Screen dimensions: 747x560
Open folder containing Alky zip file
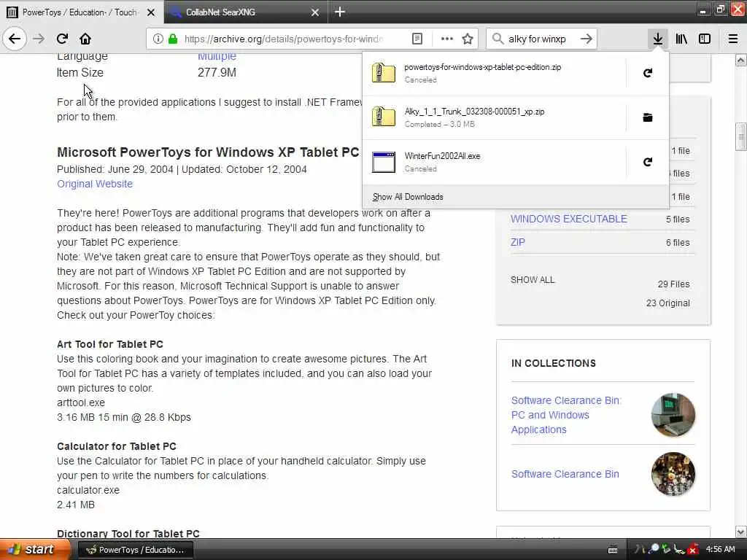click(x=648, y=117)
